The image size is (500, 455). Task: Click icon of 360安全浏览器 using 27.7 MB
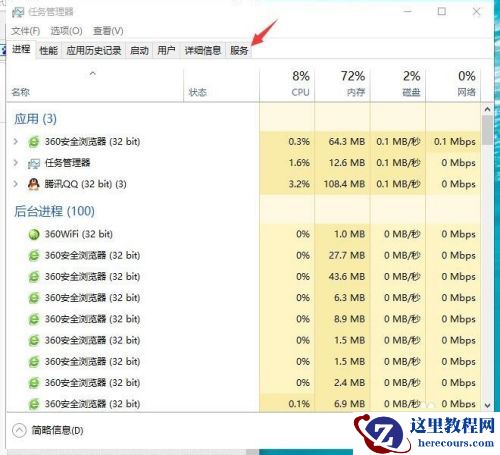coord(34,256)
